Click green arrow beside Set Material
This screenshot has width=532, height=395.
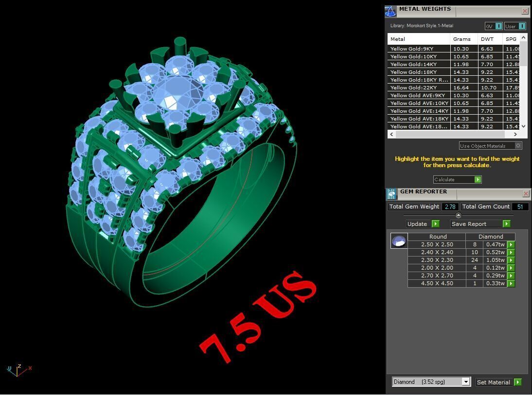tap(517, 382)
